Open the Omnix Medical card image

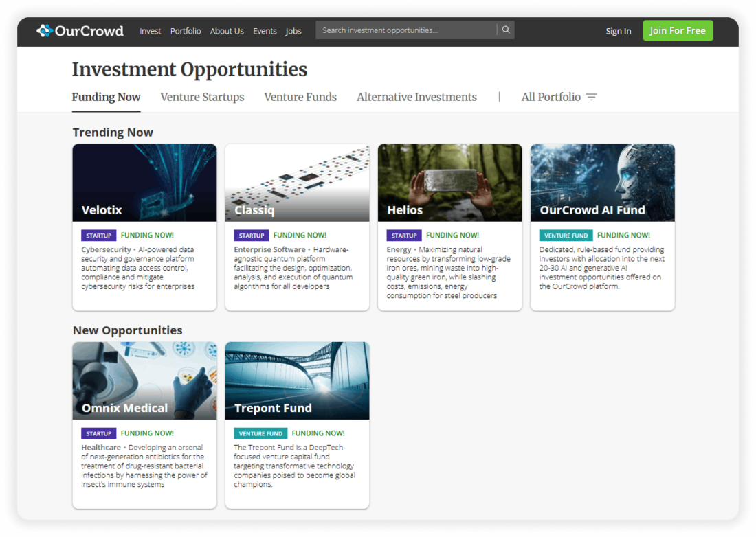click(144, 380)
